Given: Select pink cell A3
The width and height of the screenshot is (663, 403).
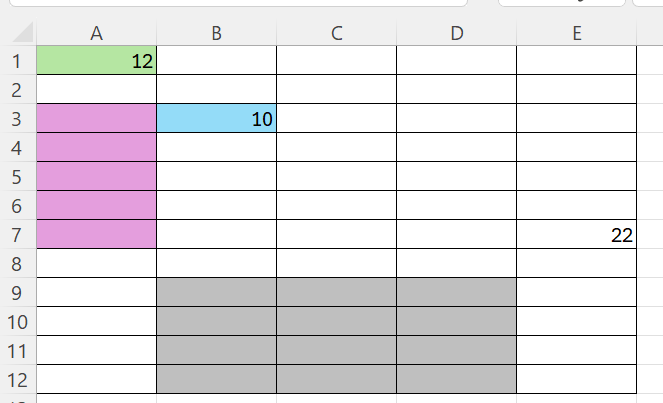Looking at the screenshot, I should (x=96, y=119).
